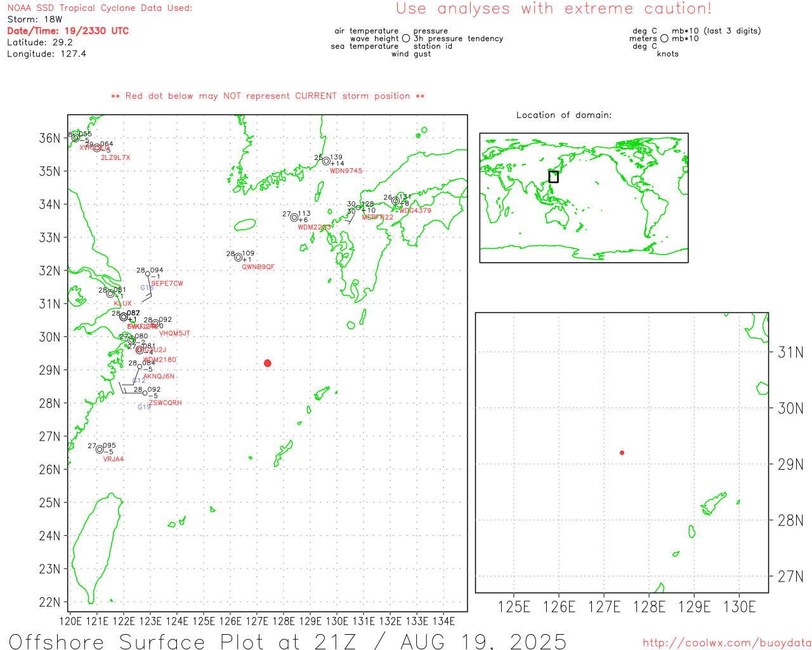The image size is (812, 650).
Task: Click the station circle above WDG4379
Action: click(x=395, y=201)
